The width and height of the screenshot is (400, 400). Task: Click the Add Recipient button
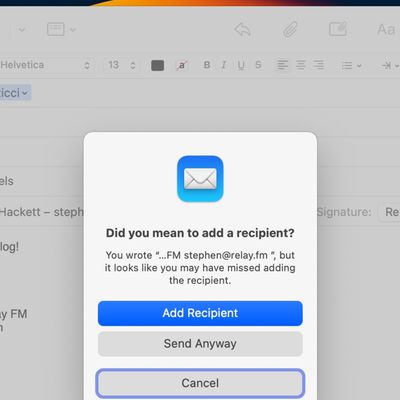(x=200, y=313)
